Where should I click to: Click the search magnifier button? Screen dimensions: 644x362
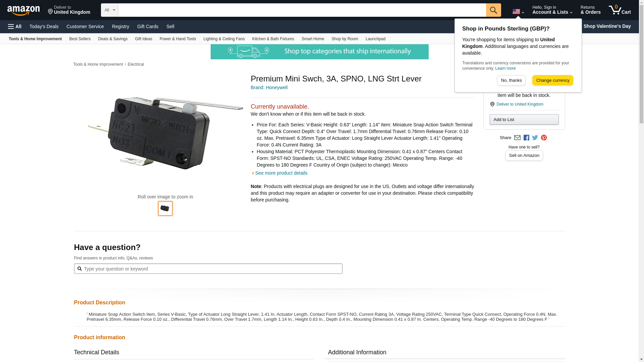click(x=493, y=10)
